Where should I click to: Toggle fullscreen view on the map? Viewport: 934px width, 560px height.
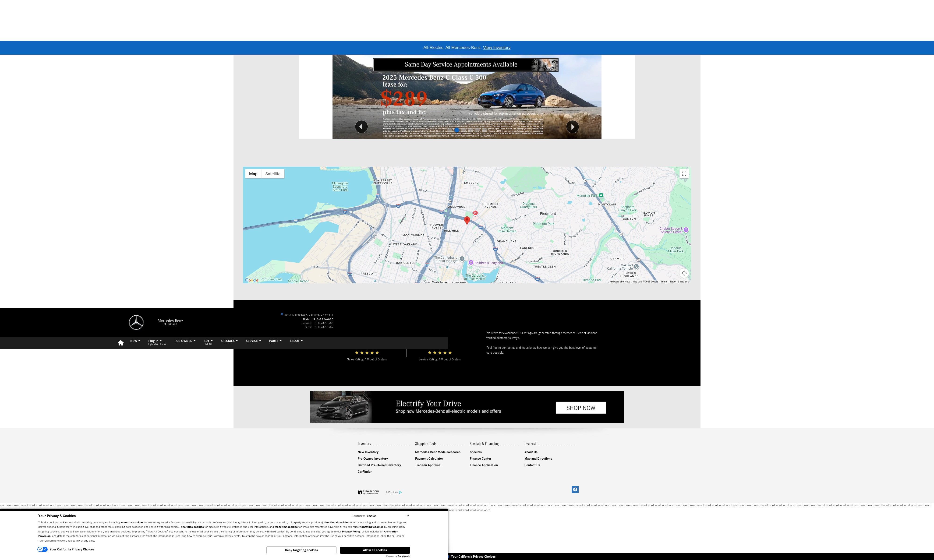pos(684,174)
